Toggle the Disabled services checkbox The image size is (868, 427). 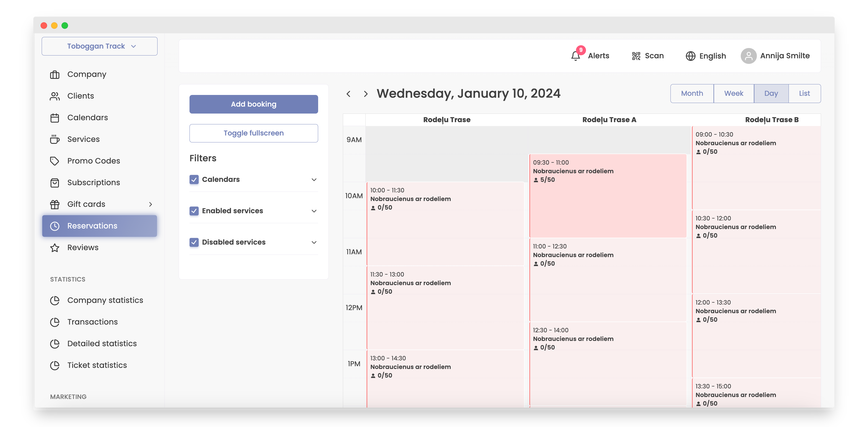pos(194,242)
